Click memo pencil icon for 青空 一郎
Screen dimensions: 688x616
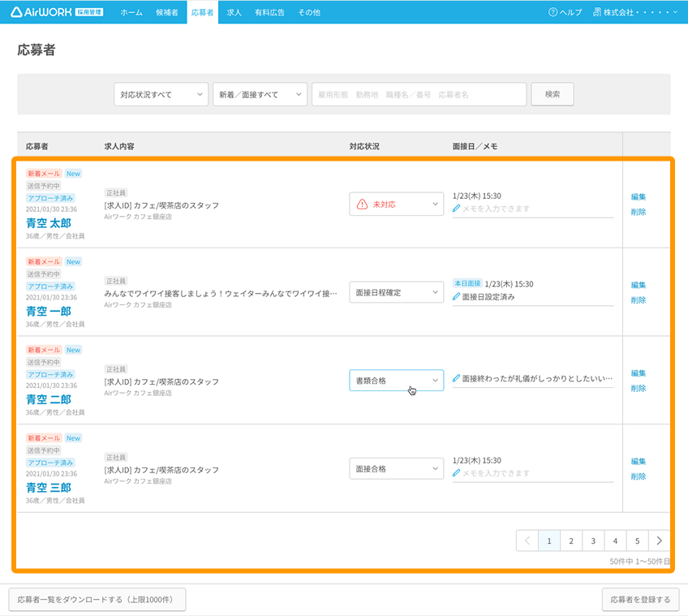coord(456,297)
